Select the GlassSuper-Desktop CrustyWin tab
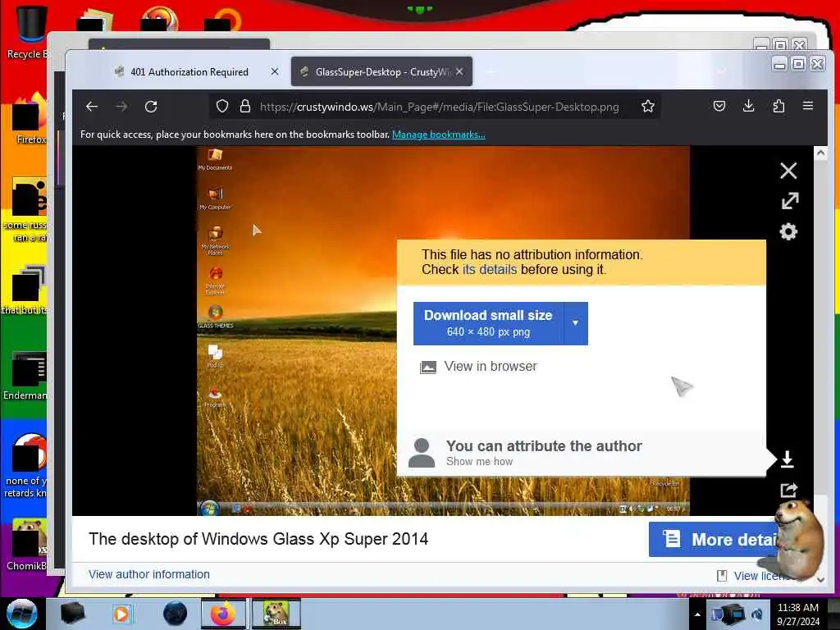840x630 pixels. pyautogui.click(x=381, y=71)
